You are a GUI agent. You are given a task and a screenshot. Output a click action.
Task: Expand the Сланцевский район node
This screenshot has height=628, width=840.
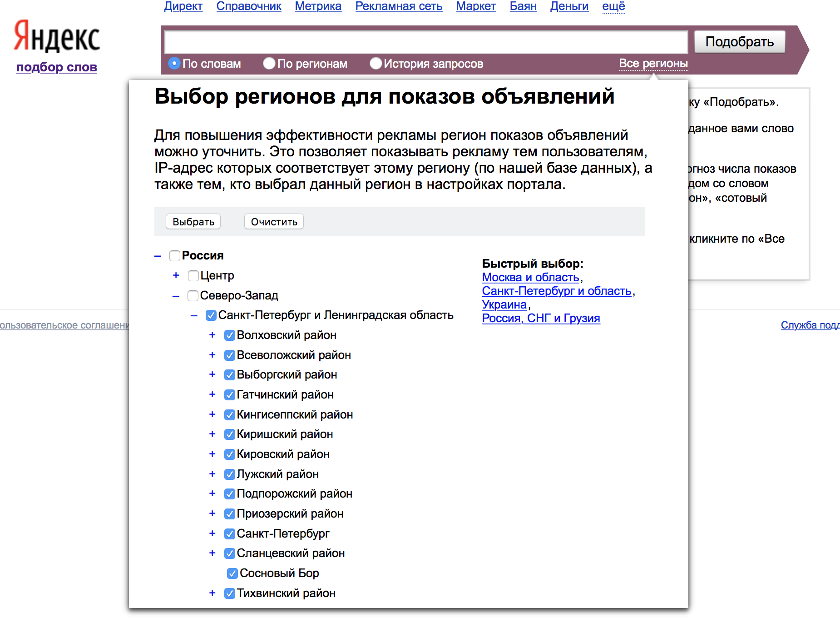pos(212,553)
